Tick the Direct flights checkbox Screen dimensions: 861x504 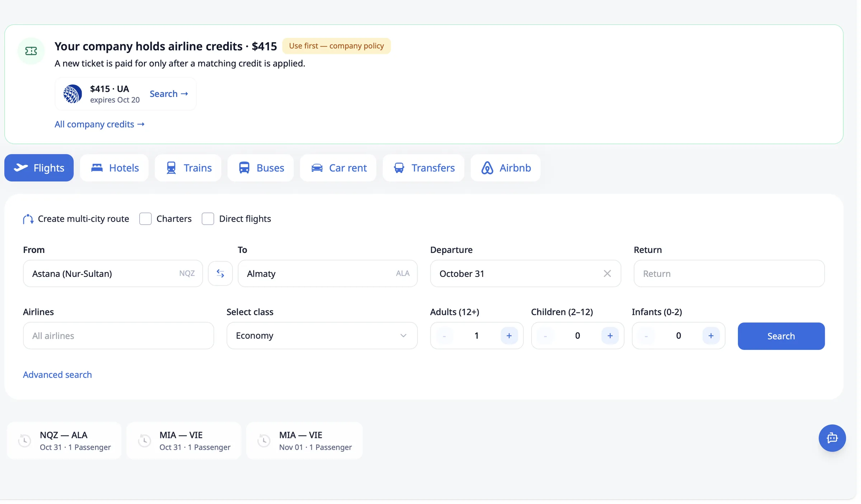coord(208,219)
